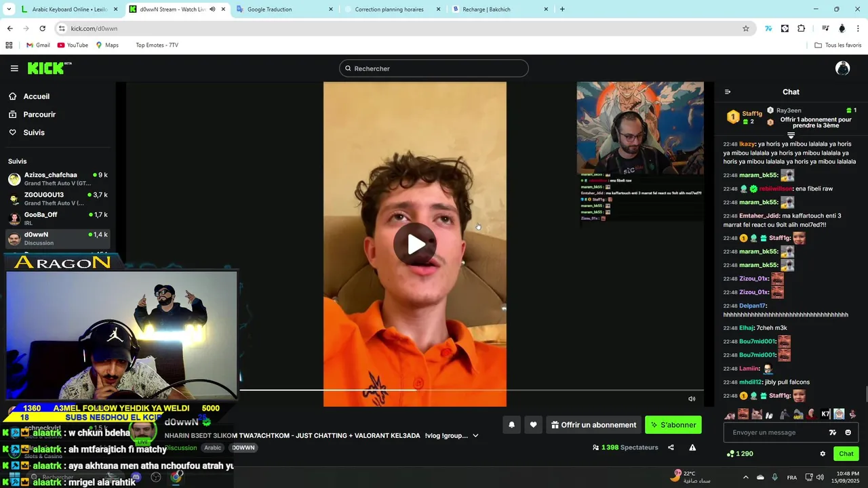
Task: Open GooBa_Off followed channel
Action: click(x=58, y=218)
